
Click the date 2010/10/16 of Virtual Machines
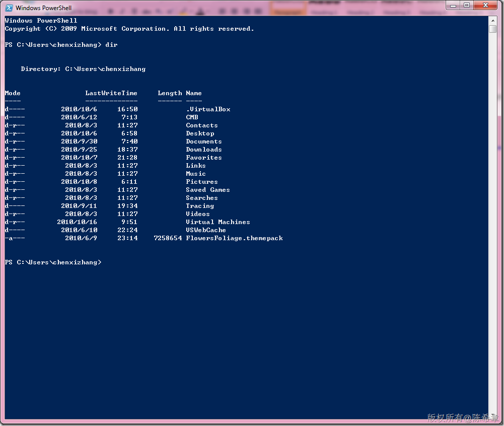pyautogui.click(x=77, y=222)
